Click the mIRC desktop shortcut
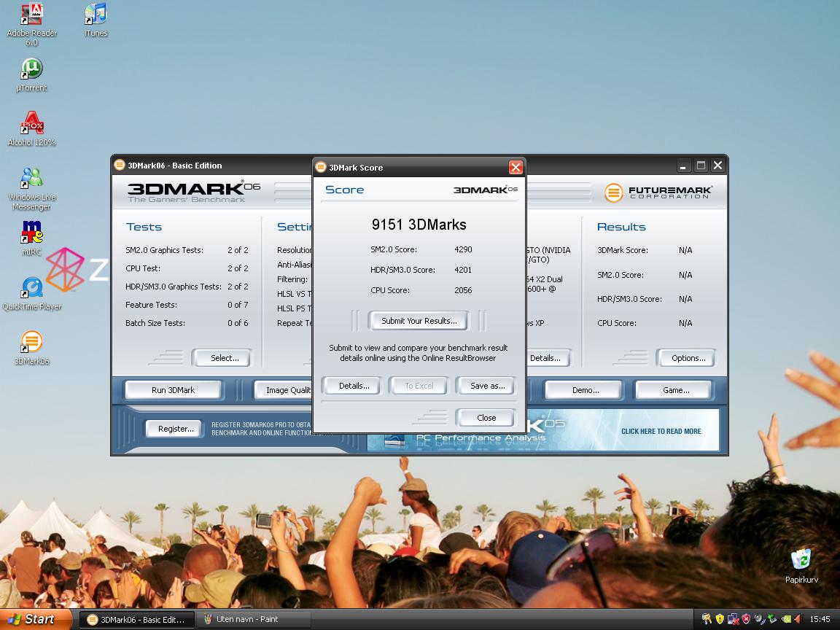This screenshot has width=840, height=630. coord(31,238)
